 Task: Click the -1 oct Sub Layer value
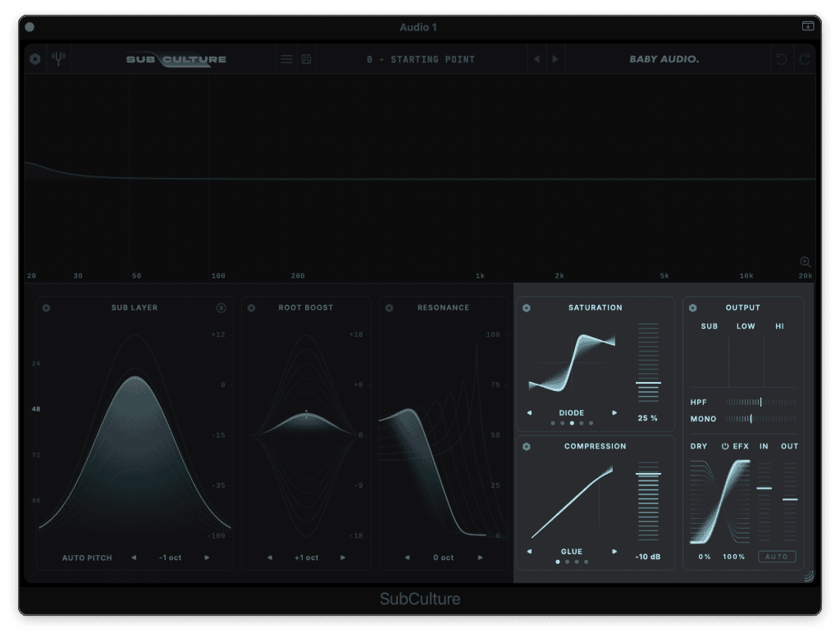[x=171, y=557]
